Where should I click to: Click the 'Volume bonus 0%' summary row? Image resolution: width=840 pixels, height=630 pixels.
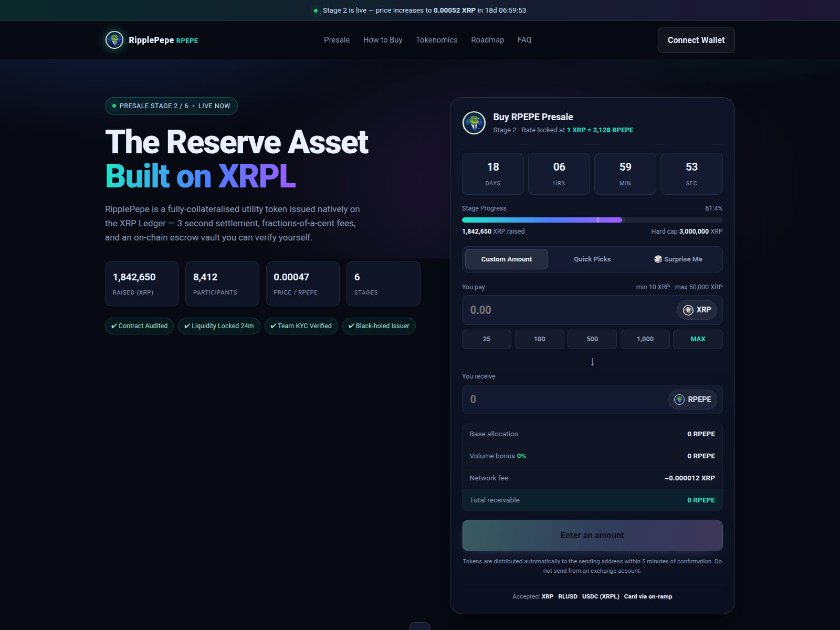point(592,456)
